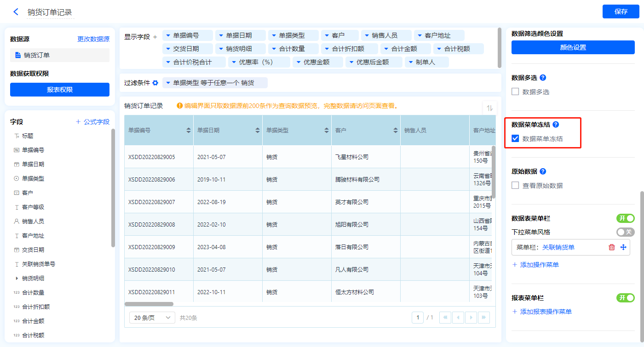This screenshot has height=347, width=644.
Task: Click the gear icon next to 过滤条件
Action: click(x=155, y=83)
